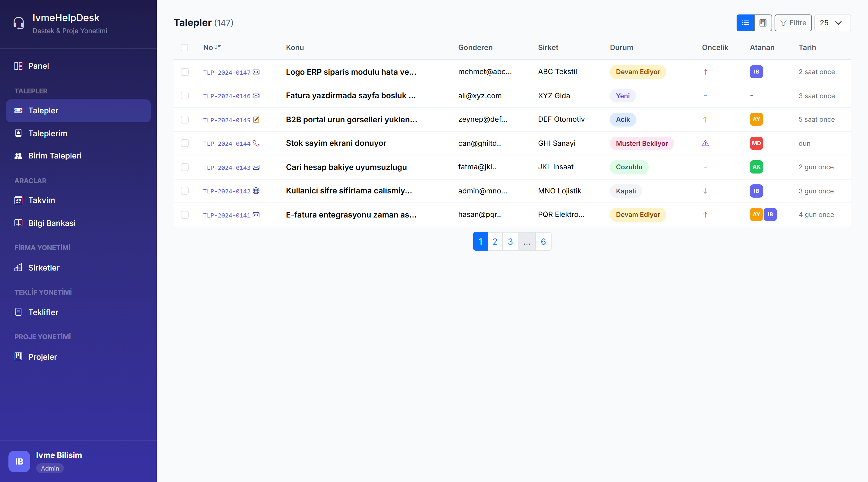Open the 25 per-page dropdown
This screenshot has width=868, height=482.
(832, 23)
